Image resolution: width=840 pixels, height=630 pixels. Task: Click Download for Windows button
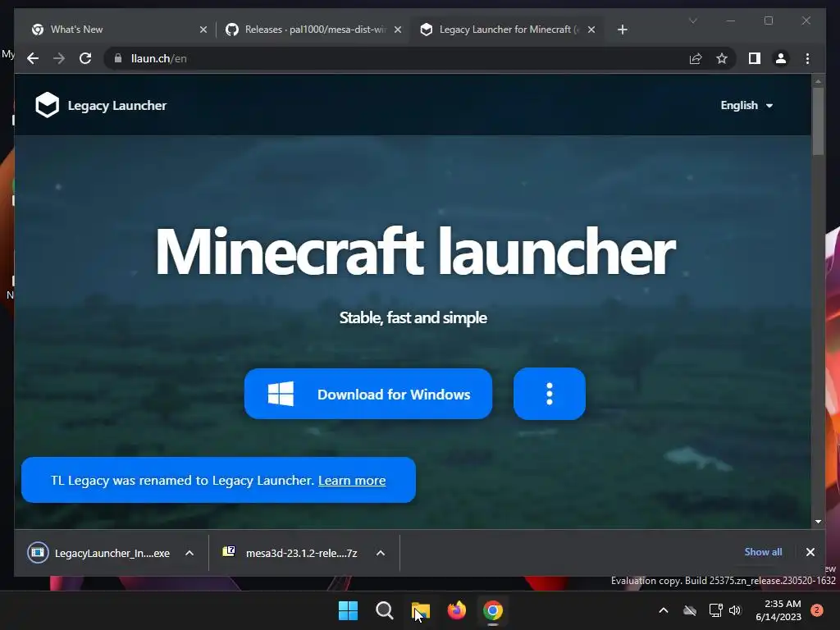click(x=368, y=394)
